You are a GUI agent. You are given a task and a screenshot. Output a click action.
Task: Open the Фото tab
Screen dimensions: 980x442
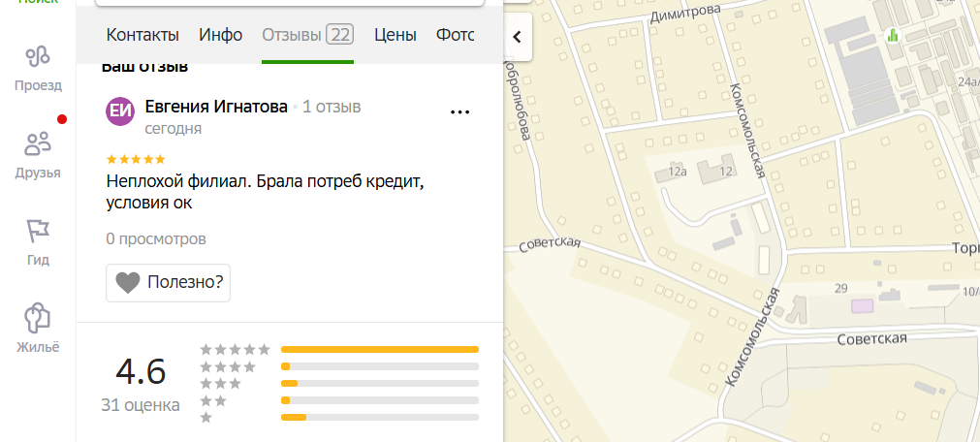455,35
